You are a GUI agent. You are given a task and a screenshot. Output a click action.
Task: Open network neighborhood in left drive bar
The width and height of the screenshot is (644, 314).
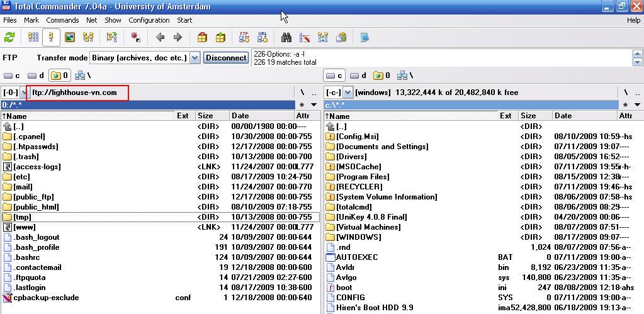(x=82, y=76)
